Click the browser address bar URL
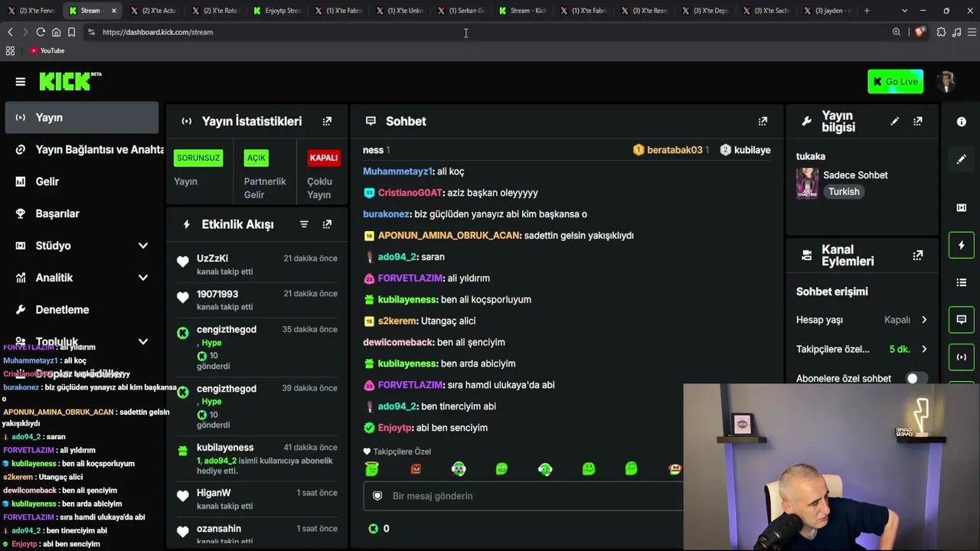This screenshot has height=551, width=980. (x=158, y=32)
